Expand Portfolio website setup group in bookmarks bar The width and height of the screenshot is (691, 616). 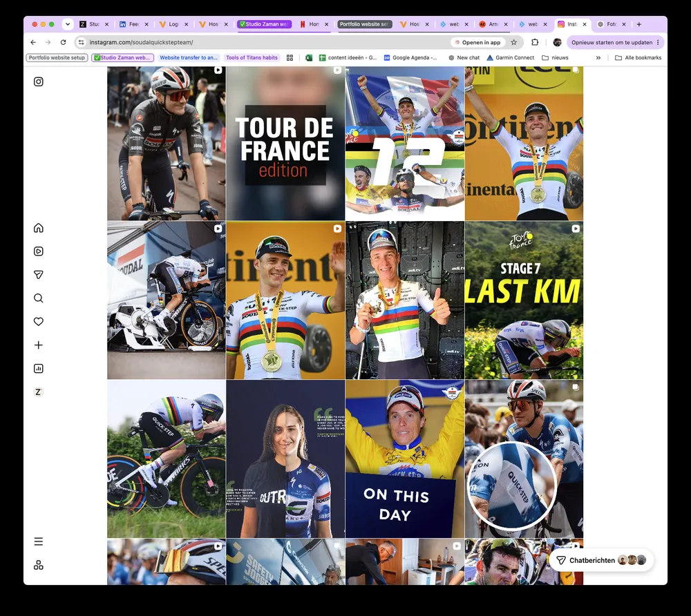click(x=57, y=58)
